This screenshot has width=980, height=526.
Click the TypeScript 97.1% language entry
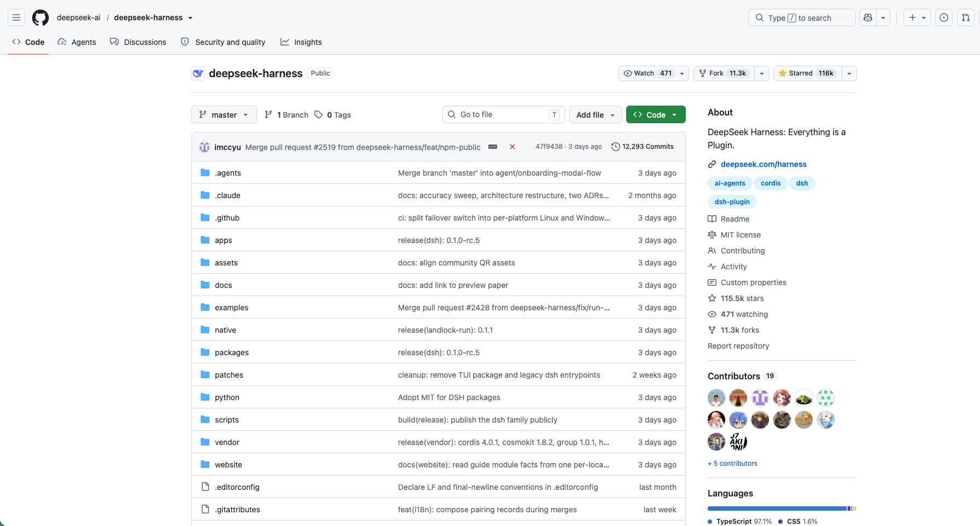click(740, 522)
